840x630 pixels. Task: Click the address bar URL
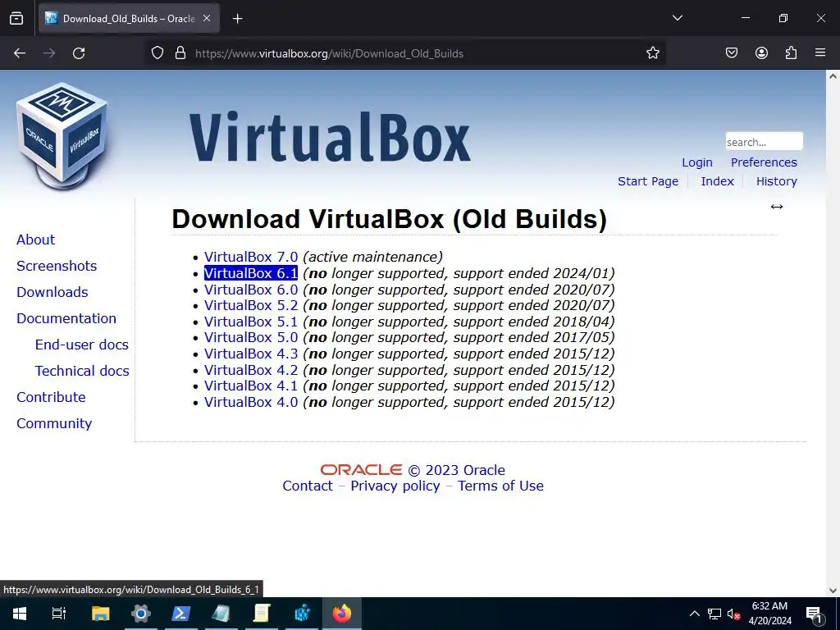click(329, 53)
